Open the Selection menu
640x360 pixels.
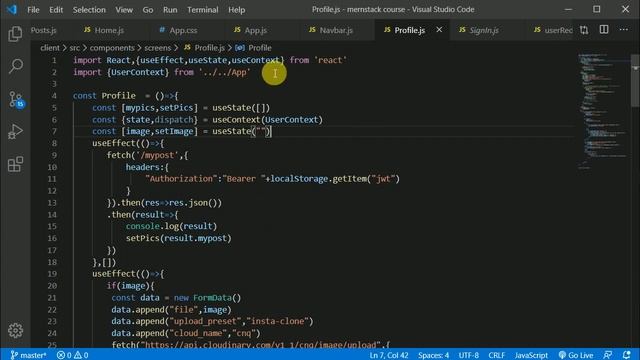[x=89, y=9]
